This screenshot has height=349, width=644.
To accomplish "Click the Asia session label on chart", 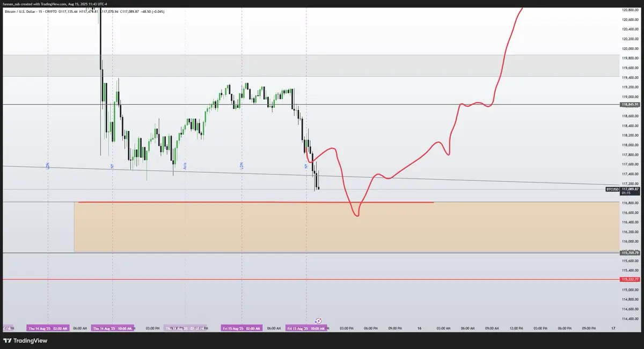I will [185, 167].
